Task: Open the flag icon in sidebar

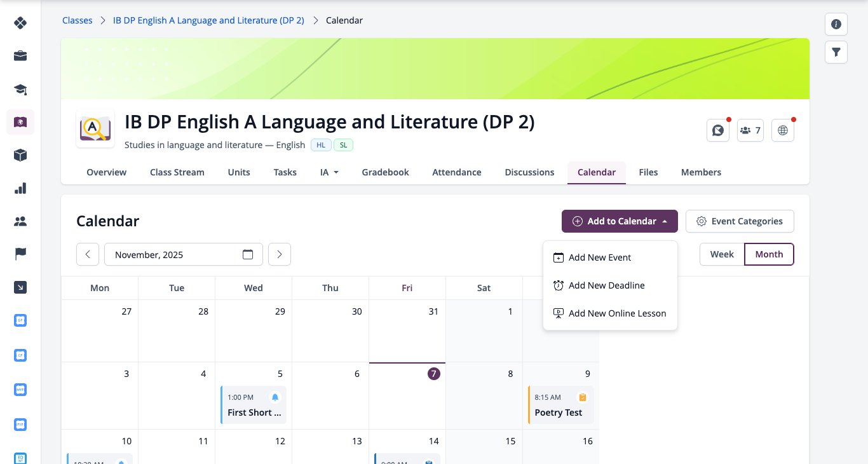Action: tap(20, 254)
